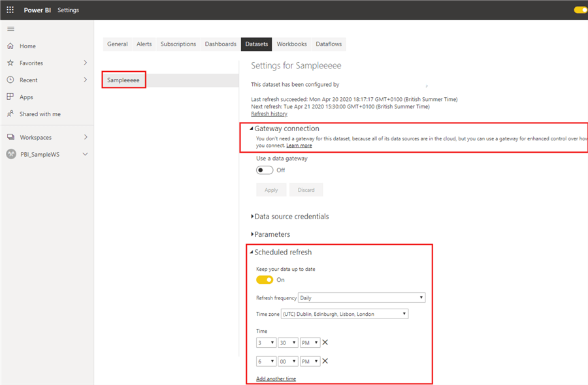This screenshot has width=588, height=385.
Task: Collapse the Scheduled refresh section
Action: pyautogui.click(x=252, y=252)
